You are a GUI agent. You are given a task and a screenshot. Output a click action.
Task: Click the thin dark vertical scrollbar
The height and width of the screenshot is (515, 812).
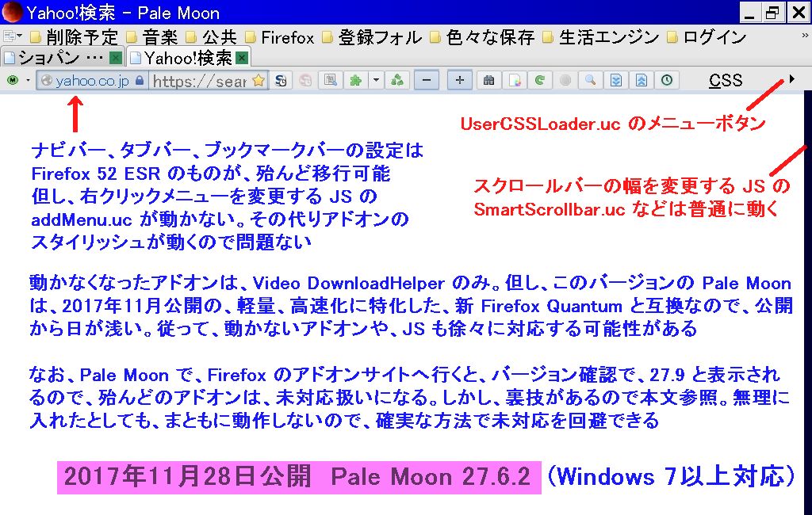point(808,303)
